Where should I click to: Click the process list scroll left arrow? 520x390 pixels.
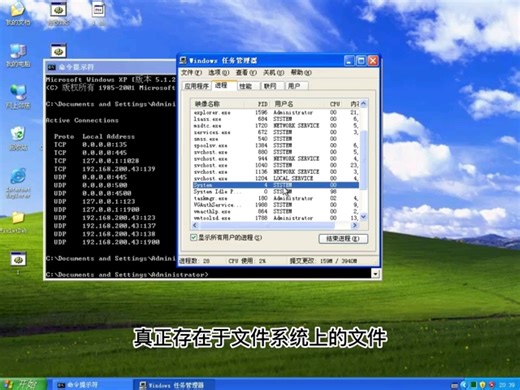click(x=195, y=225)
